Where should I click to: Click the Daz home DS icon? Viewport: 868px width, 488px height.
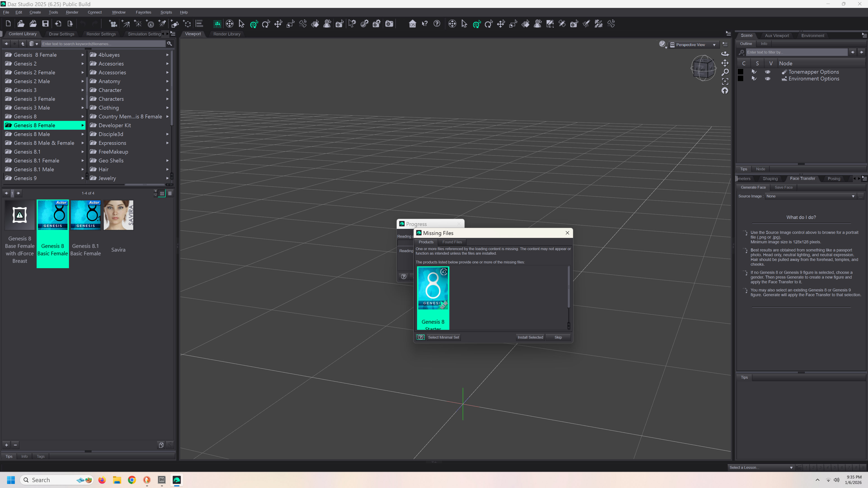click(412, 23)
